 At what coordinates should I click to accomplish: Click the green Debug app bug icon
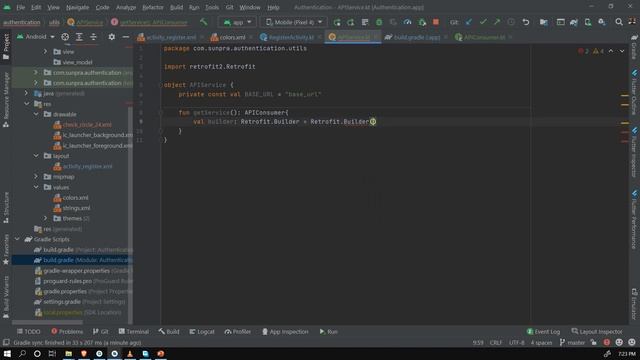(x=379, y=22)
